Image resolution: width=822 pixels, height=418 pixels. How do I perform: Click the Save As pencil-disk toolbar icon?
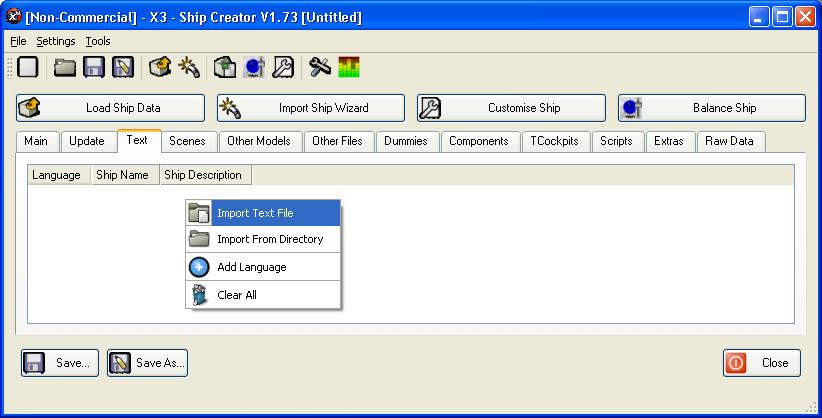[123, 68]
